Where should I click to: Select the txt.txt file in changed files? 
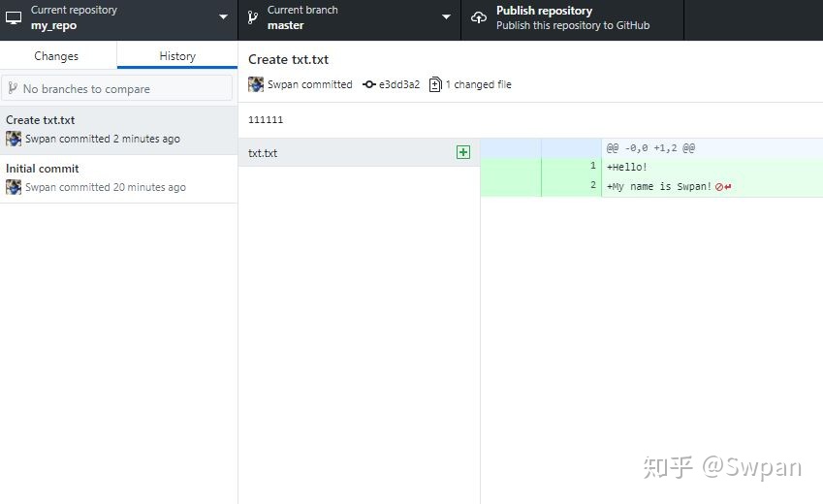tap(359, 153)
